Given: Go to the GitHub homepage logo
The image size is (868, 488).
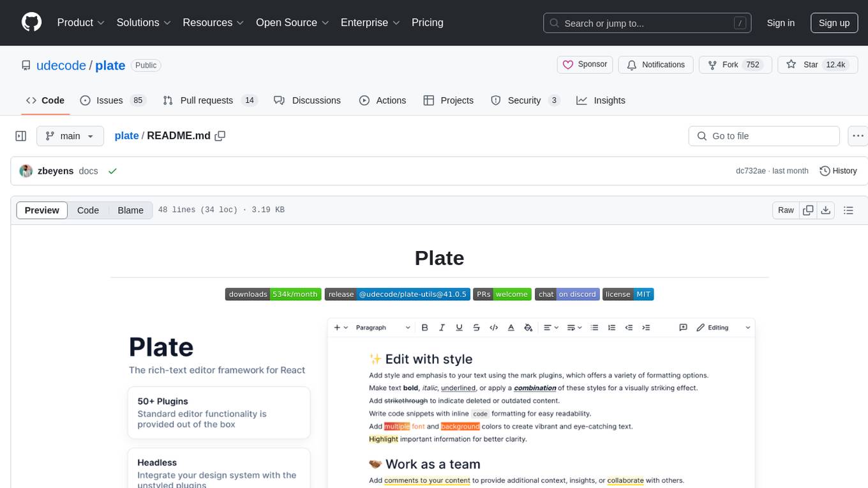Looking at the screenshot, I should 31,22.
